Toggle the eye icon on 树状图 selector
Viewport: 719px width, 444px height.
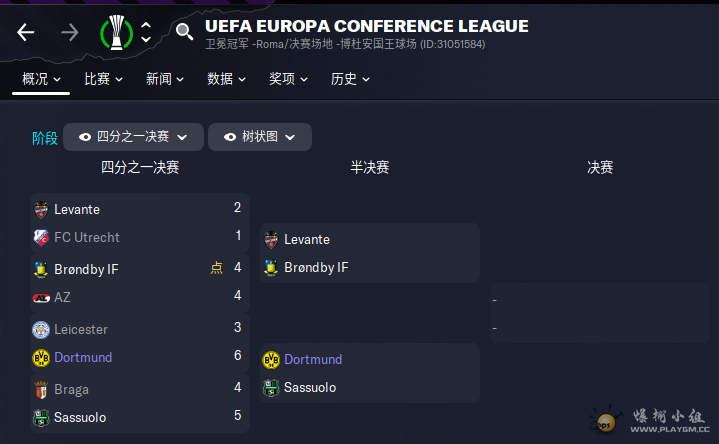click(x=230, y=137)
